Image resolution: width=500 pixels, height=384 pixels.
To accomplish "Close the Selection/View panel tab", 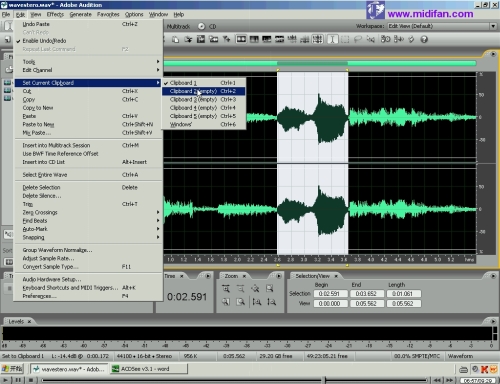I will pyautogui.click(x=336, y=276).
